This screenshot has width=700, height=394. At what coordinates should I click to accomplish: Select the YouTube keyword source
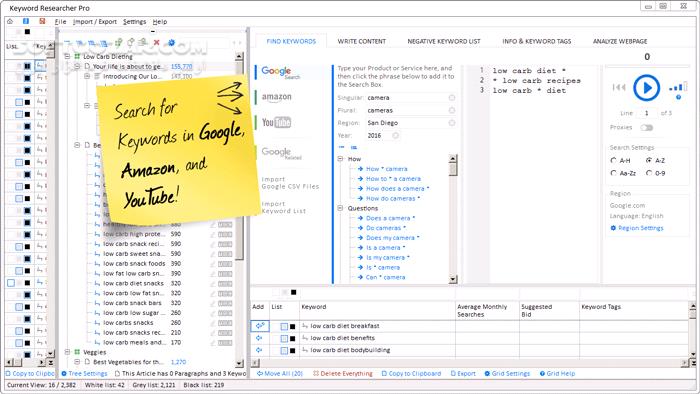(276, 122)
